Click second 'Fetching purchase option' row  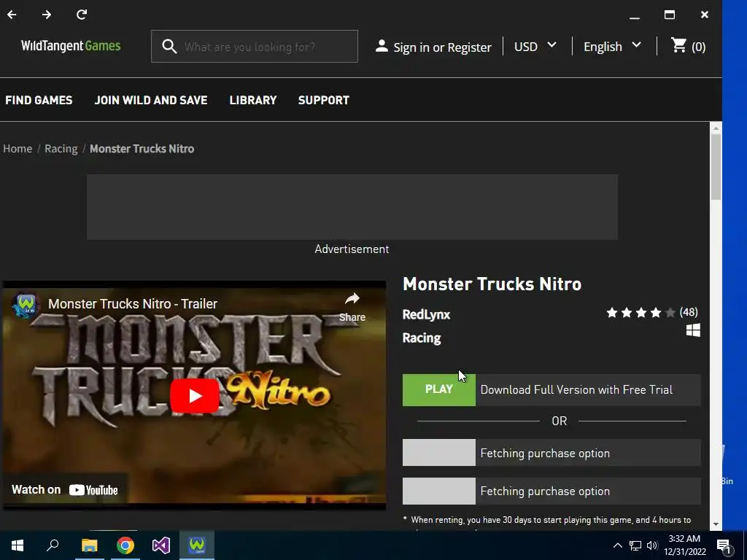point(551,491)
